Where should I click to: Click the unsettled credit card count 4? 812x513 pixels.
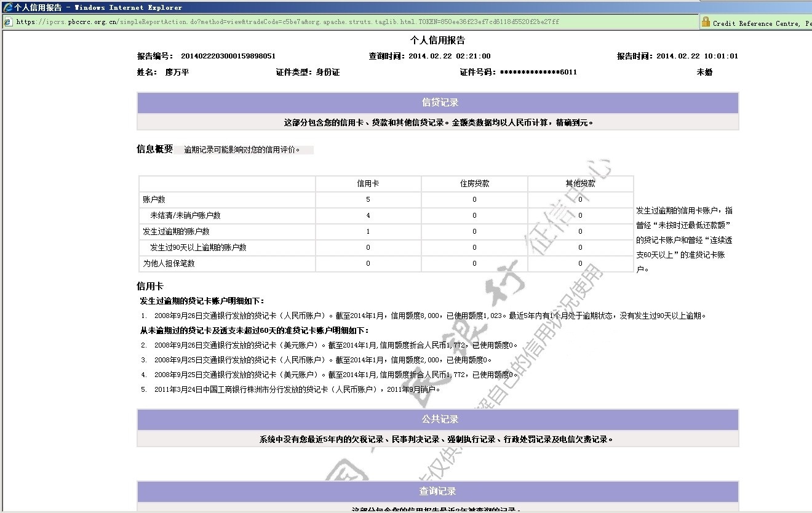pyautogui.click(x=368, y=215)
